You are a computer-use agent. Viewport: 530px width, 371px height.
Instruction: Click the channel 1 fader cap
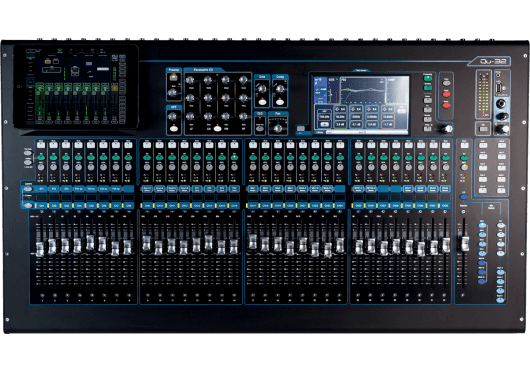click(x=40, y=249)
